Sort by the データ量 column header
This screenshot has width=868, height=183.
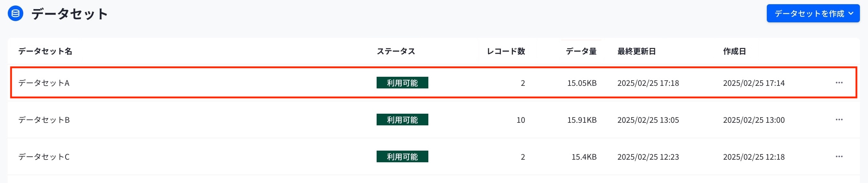pyautogui.click(x=581, y=51)
